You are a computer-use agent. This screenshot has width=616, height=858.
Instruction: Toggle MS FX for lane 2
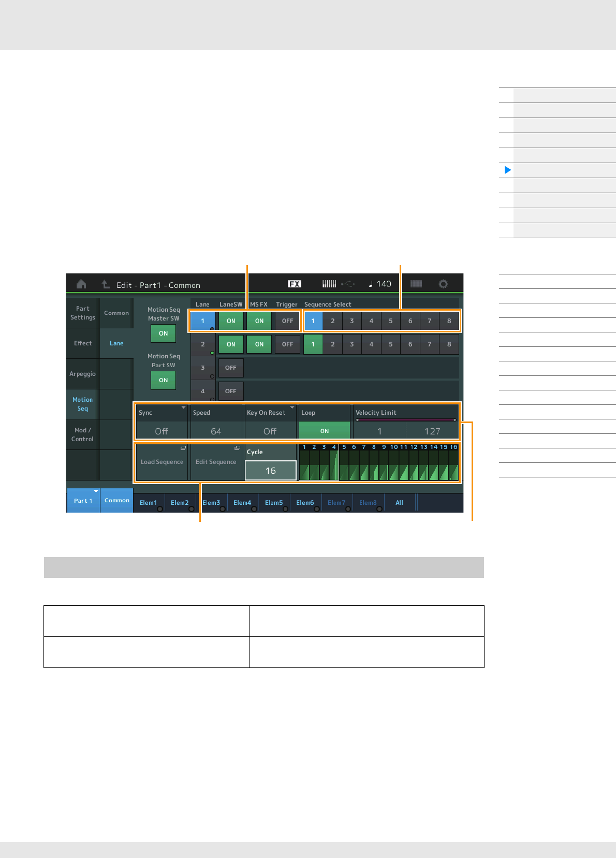259,344
